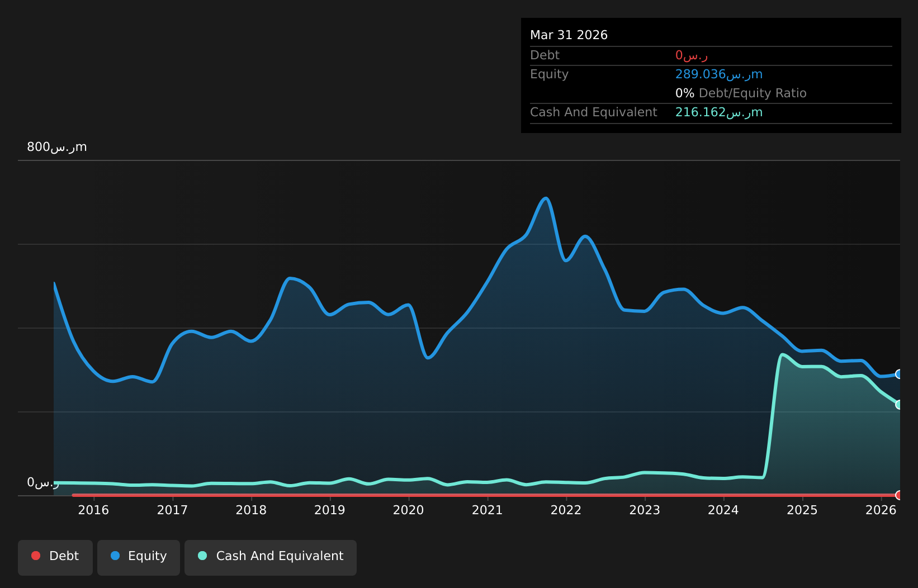
Task: Click the 2019 x-axis label
Action: tap(330, 510)
